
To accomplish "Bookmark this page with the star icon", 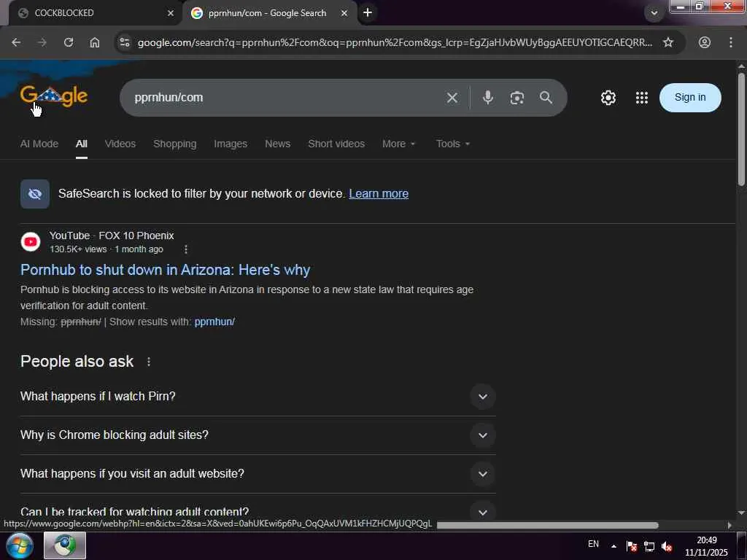I will (668, 42).
